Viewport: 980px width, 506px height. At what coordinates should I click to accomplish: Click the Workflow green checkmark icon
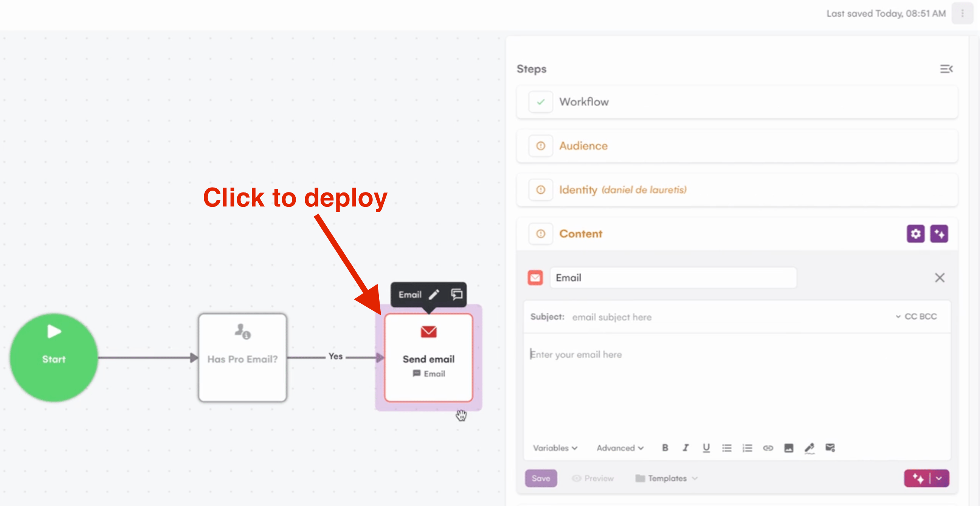click(x=541, y=102)
